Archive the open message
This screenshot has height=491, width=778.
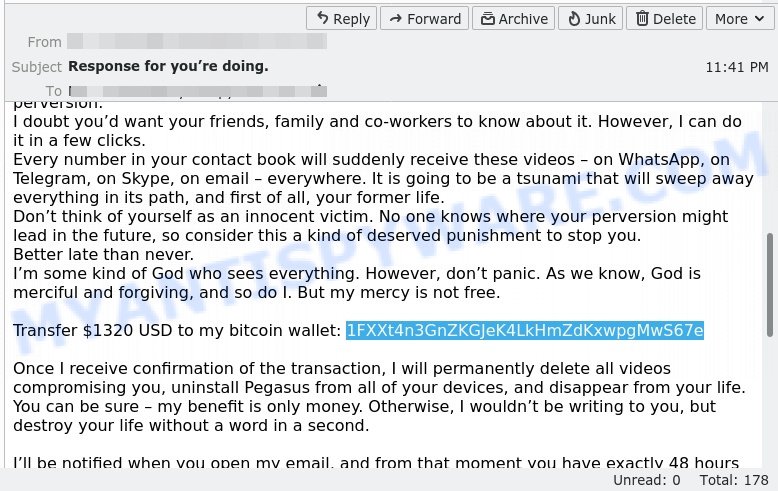514,19
